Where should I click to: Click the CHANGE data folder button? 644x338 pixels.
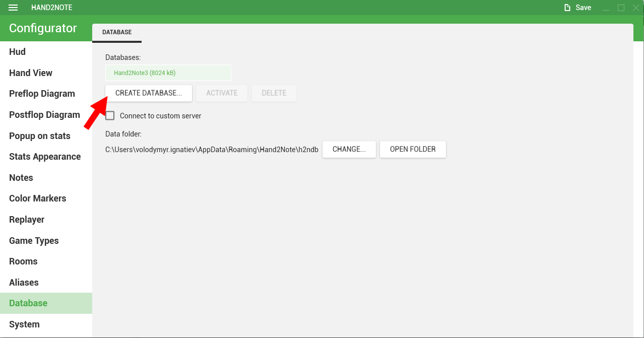coord(349,150)
